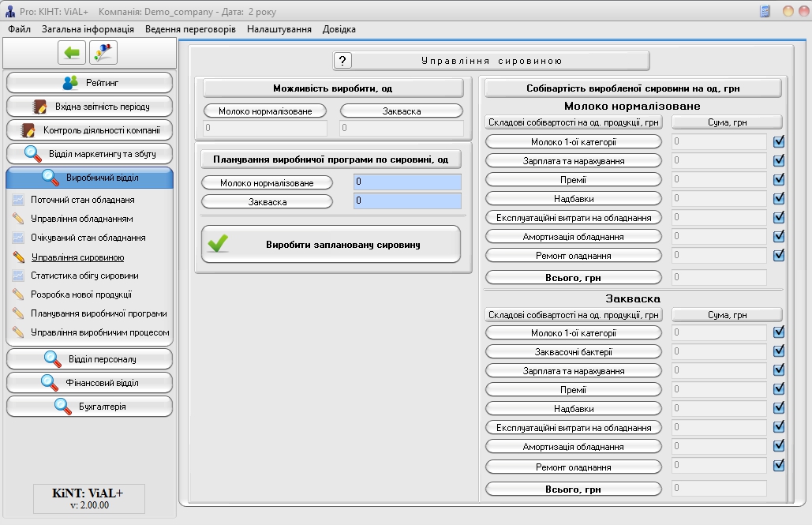
Task: Click the question mark help icon
Action: (342, 61)
